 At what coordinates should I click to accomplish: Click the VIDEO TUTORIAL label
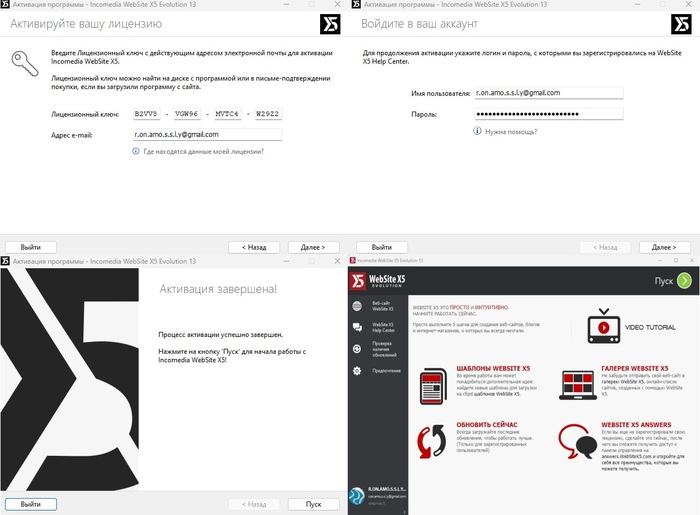coord(650,327)
